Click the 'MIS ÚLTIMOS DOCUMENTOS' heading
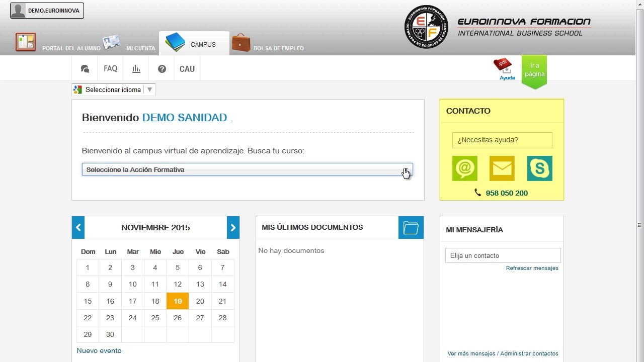 point(312,227)
